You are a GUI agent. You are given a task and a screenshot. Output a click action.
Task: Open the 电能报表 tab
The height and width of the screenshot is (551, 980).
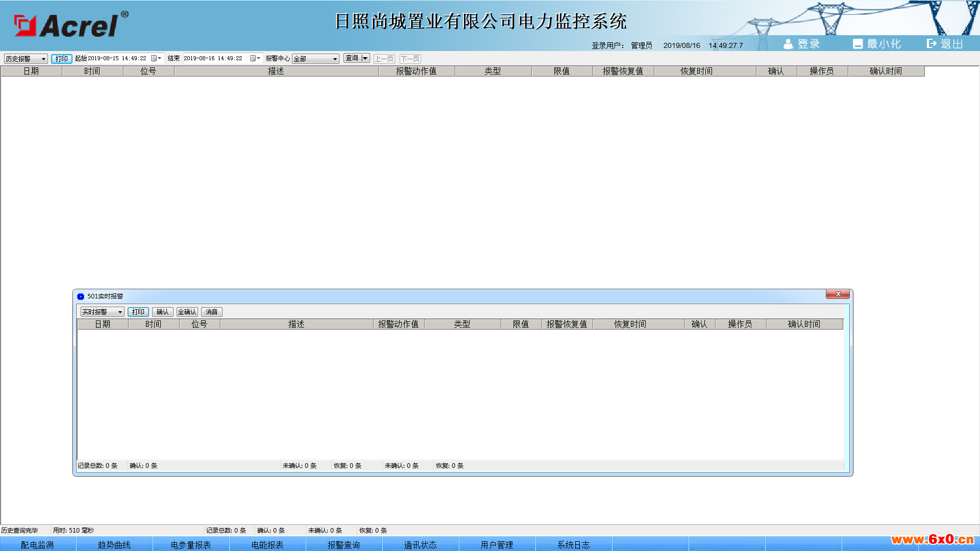pyautogui.click(x=267, y=544)
